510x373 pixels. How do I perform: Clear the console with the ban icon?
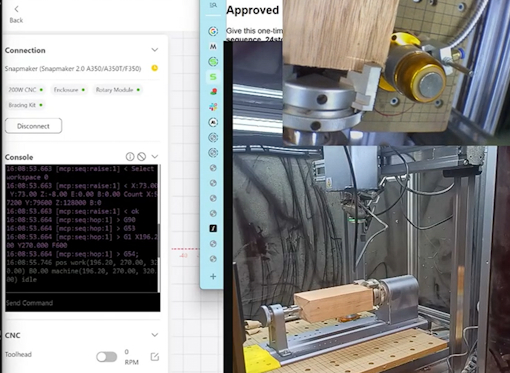point(142,156)
